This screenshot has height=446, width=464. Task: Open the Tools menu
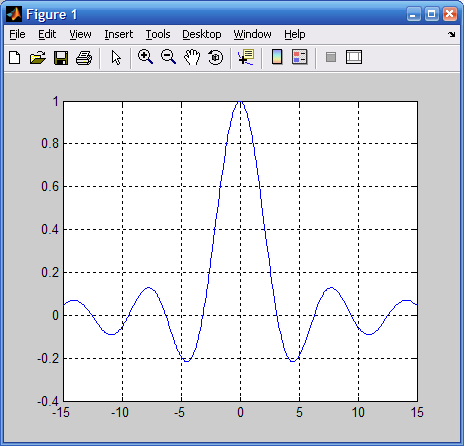(x=158, y=34)
